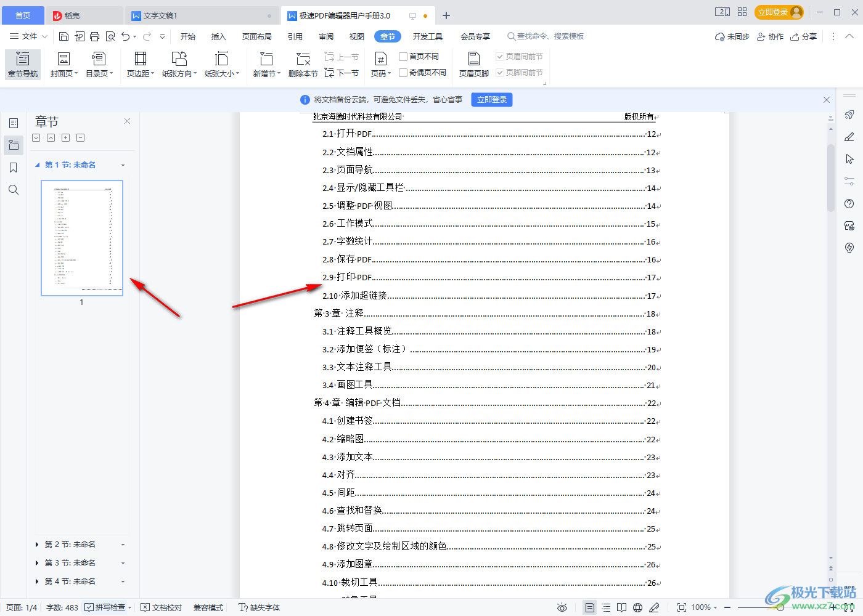Click the 页码 page number icon

click(381, 59)
